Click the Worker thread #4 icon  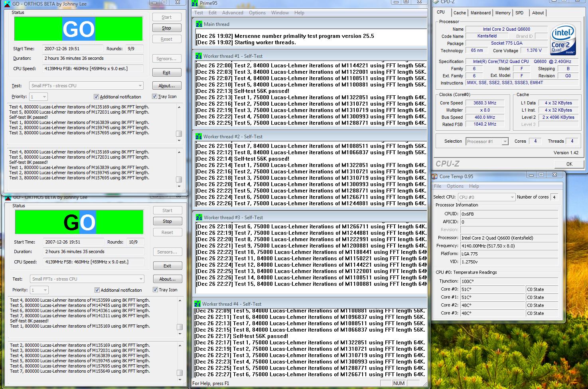coord(197,304)
